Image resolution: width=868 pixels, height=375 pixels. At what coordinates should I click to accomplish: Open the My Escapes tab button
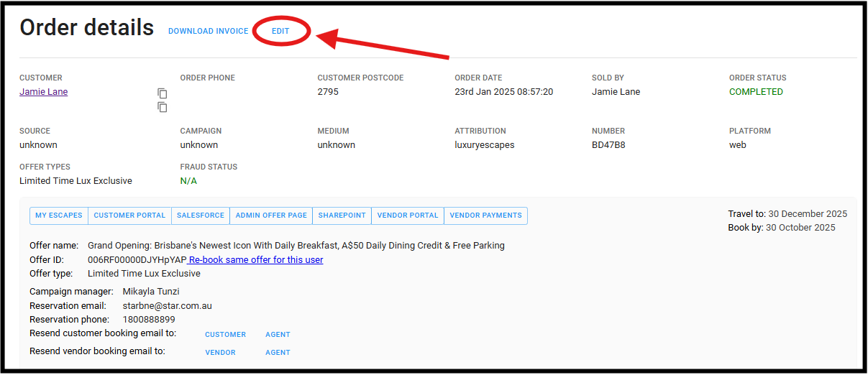point(59,216)
